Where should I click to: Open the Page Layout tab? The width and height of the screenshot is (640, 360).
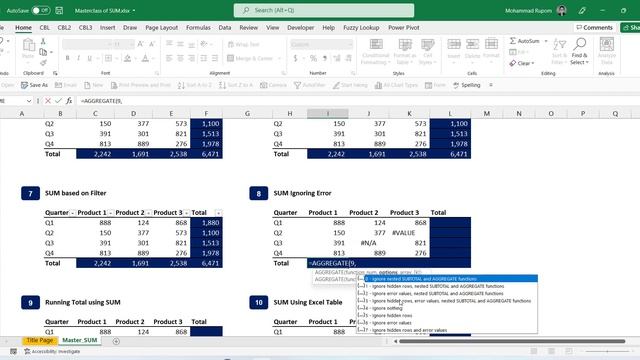coord(162,27)
